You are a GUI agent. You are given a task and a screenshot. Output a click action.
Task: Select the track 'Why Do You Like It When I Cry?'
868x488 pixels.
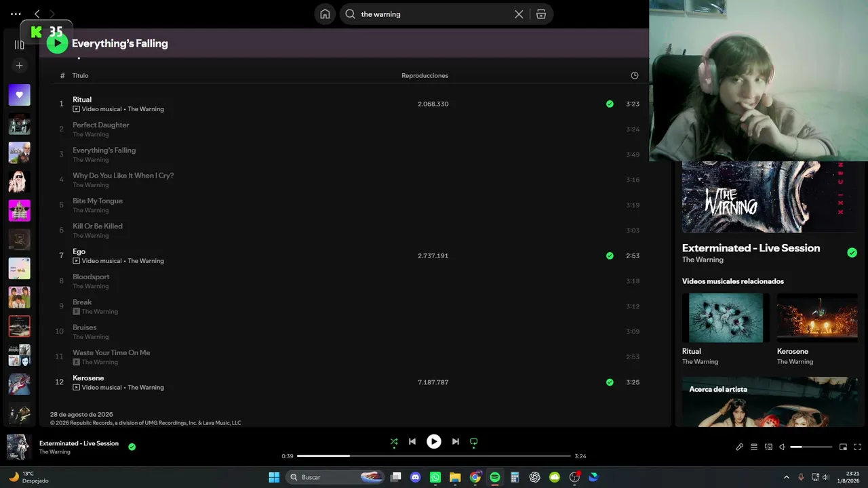pyautogui.click(x=123, y=176)
